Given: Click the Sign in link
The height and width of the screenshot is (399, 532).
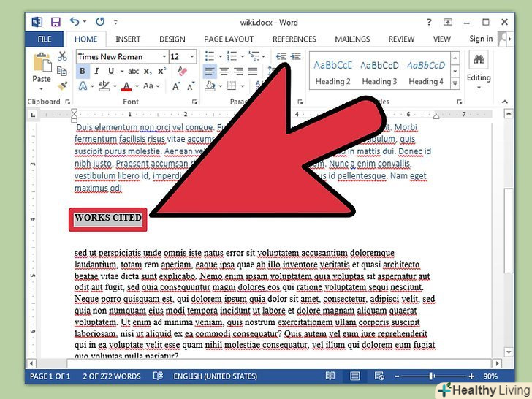Looking at the screenshot, I should (x=481, y=39).
